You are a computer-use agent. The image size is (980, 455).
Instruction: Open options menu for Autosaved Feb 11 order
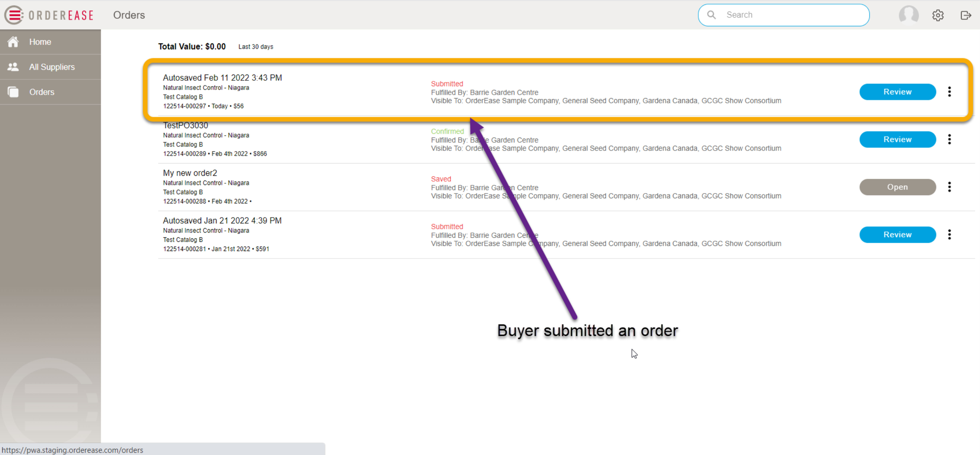[x=950, y=91]
